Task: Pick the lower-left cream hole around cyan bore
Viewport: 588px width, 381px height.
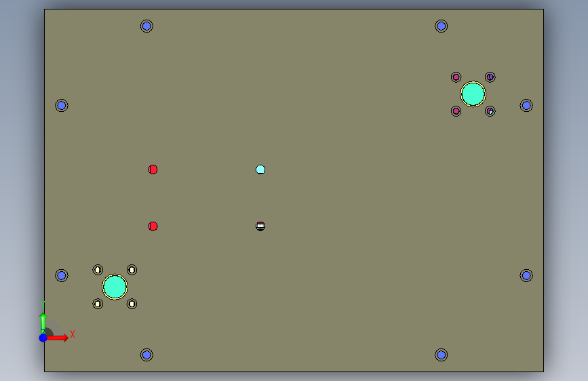Action: click(98, 304)
